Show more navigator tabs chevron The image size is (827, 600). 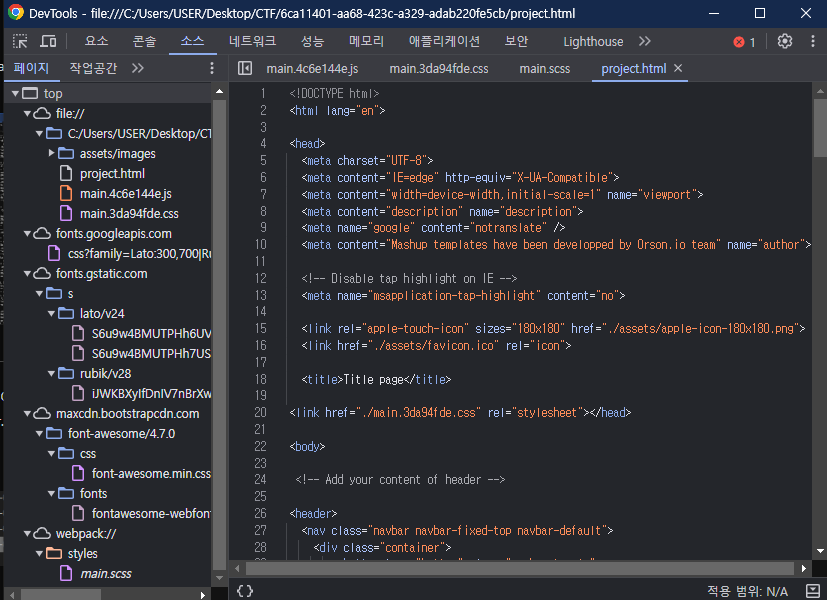(138, 68)
